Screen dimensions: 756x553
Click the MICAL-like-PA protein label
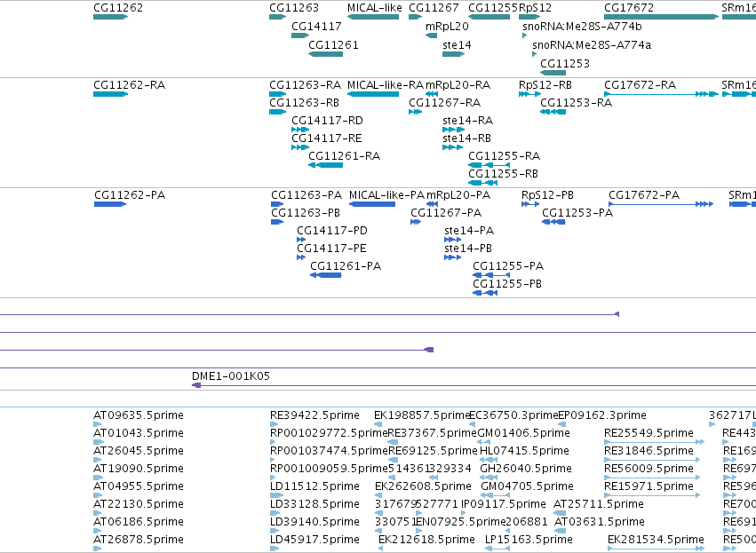[x=386, y=195]
